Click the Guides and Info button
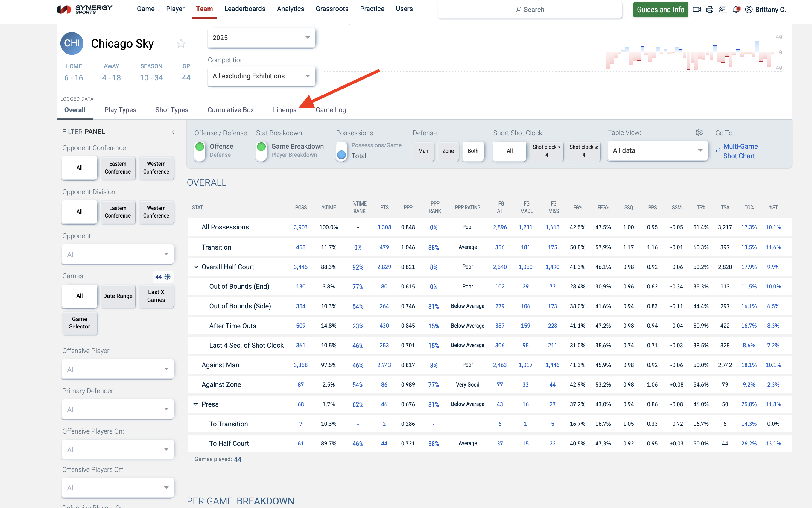This screenshot has height=508, width=812. point(660,9)
